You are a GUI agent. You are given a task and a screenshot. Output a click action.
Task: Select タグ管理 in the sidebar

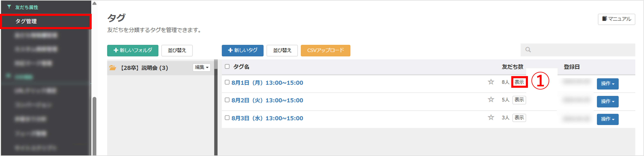point(46,21)
